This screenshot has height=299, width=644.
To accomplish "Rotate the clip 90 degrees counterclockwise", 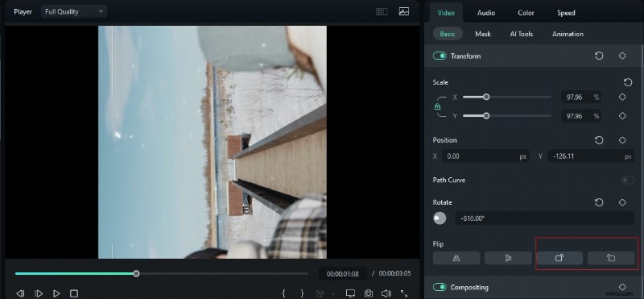I will tap(611, 258).
